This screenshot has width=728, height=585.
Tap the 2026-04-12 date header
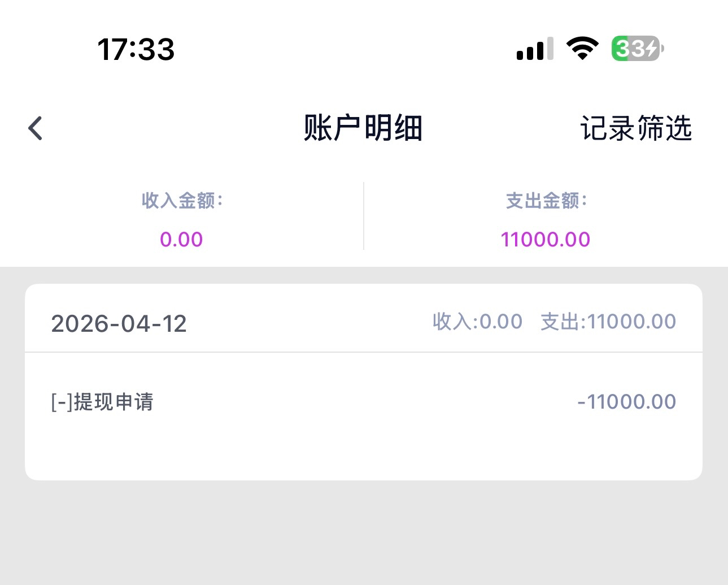tap(119, 324)
